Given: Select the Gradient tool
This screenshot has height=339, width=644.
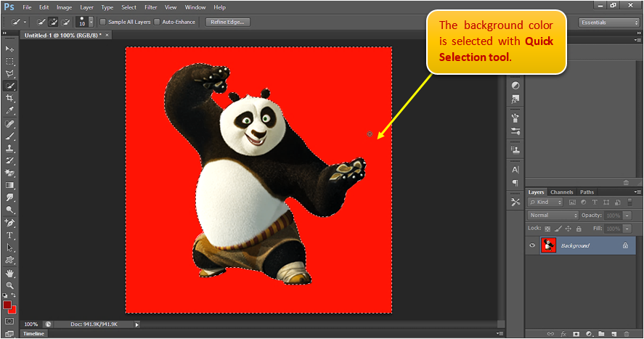Looking at the screenshot, I should coord(9,185).
